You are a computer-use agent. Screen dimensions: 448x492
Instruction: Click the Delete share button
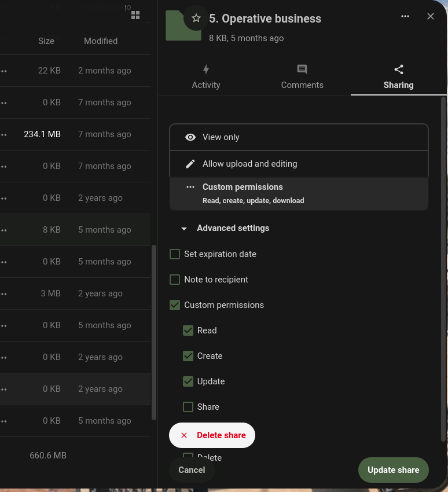212,435
